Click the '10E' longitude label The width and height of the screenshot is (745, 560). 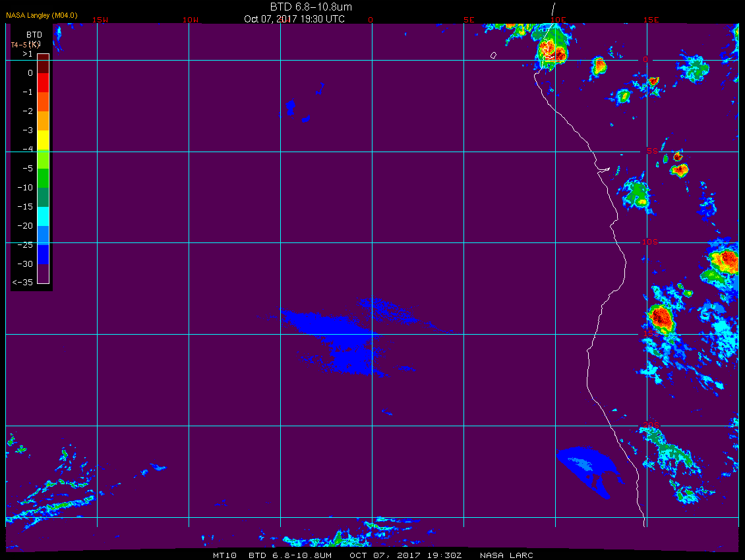[x=558, y=20]
